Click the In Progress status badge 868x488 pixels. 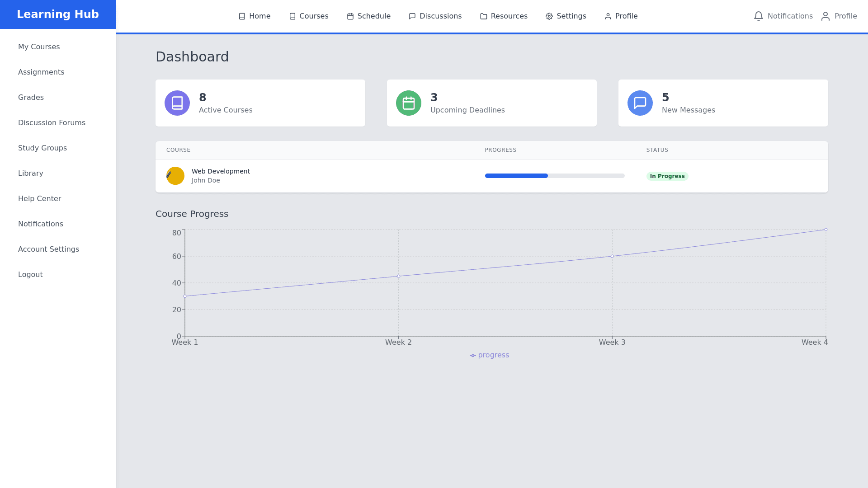click(x=667, y=176)
